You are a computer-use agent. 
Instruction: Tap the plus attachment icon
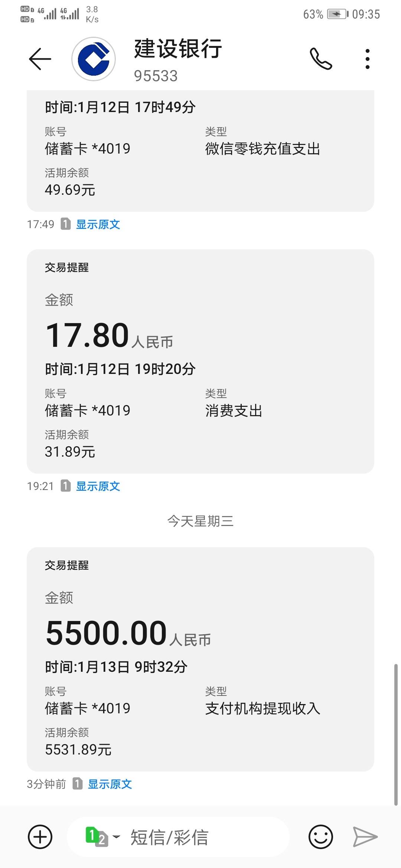[x=40, y=837]
